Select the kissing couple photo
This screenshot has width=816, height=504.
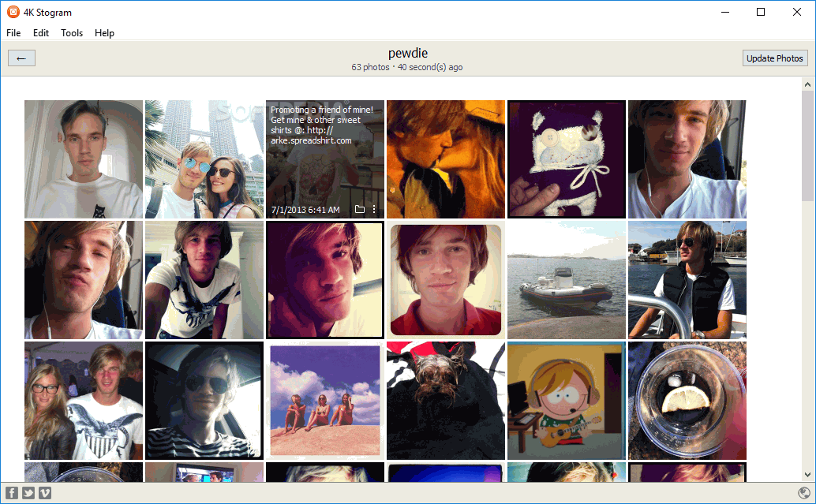(x=445, y=159)
